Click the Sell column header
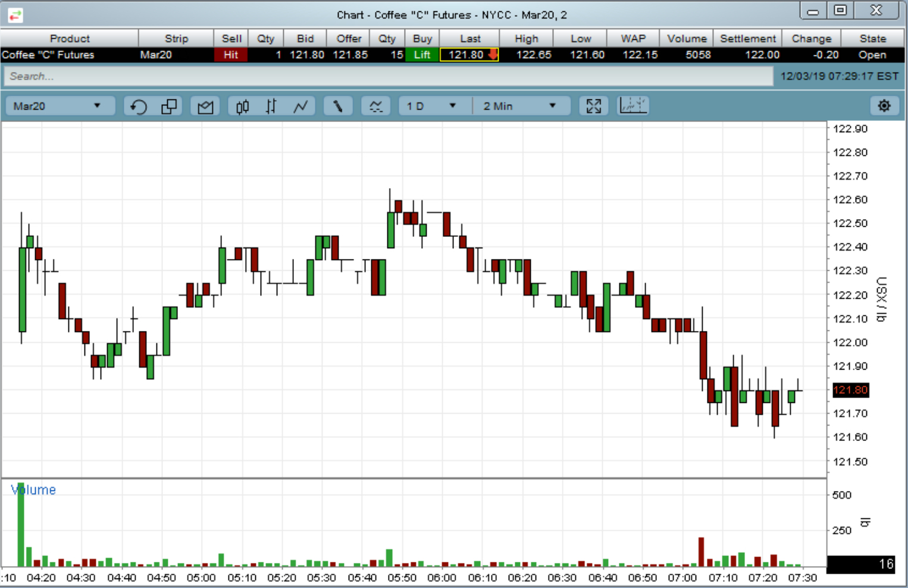 click(x=231, y=39)
